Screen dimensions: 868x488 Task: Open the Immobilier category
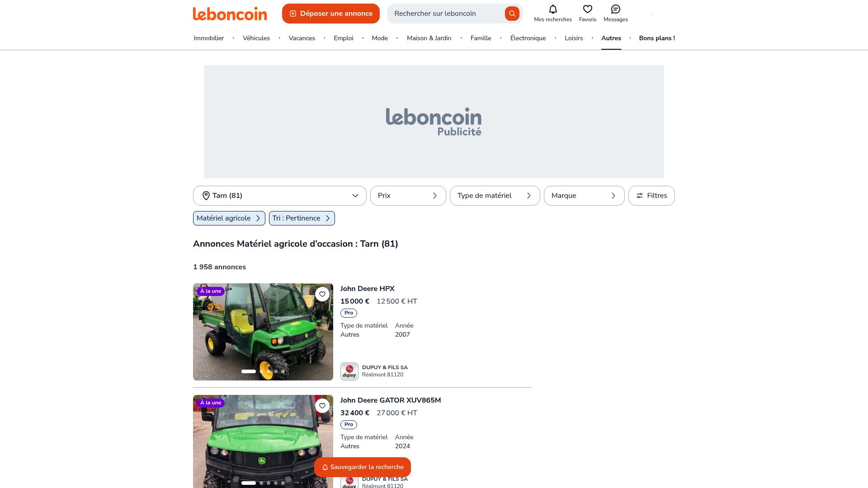[208, 38]
